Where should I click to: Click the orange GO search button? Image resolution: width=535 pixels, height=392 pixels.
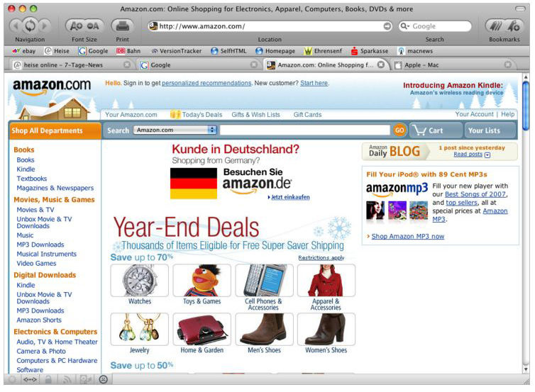(399, 130)
